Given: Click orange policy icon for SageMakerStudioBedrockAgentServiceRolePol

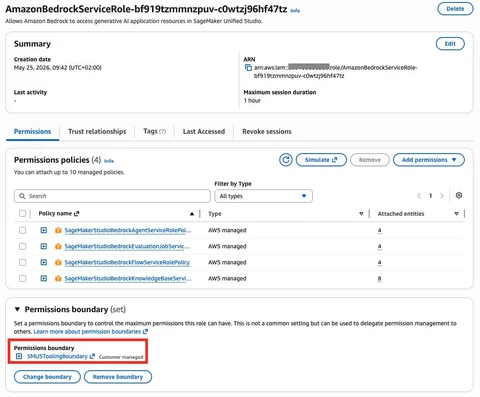Looking at the screenshot, I should click(x=58, y=230).
